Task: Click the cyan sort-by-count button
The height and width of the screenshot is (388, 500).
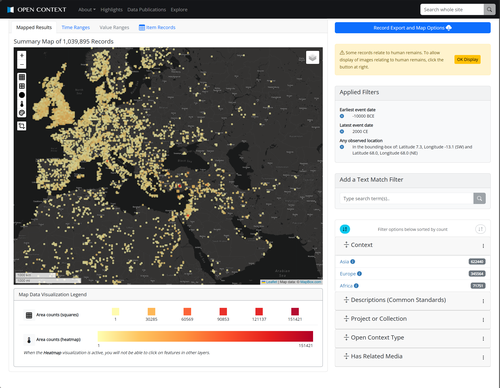Action: pyautogui.click(x=345, y=229)
